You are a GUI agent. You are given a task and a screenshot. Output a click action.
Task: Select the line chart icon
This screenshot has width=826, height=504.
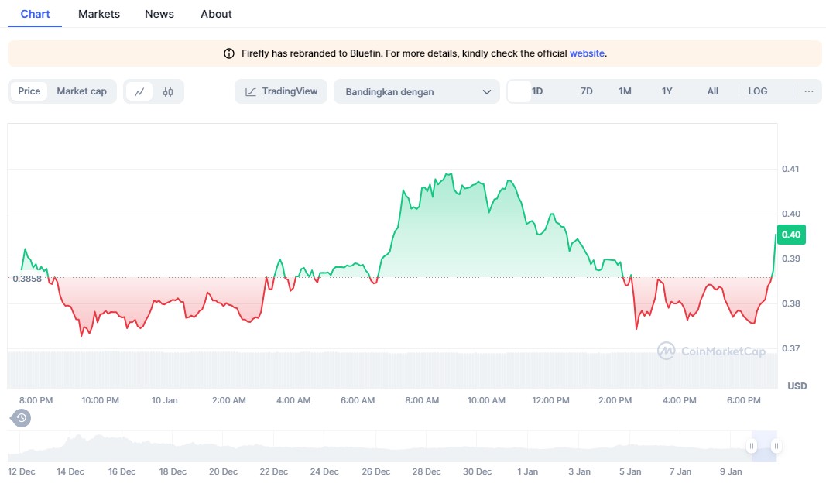pyautogui.click(x=139, y=91)
